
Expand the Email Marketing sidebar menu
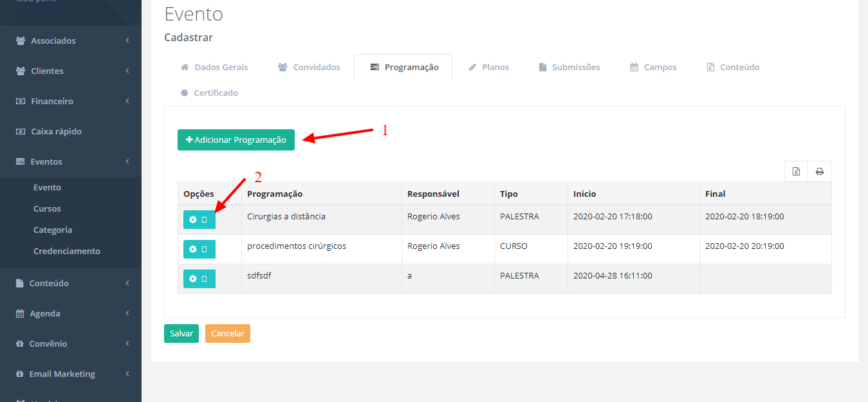[71, 374]
